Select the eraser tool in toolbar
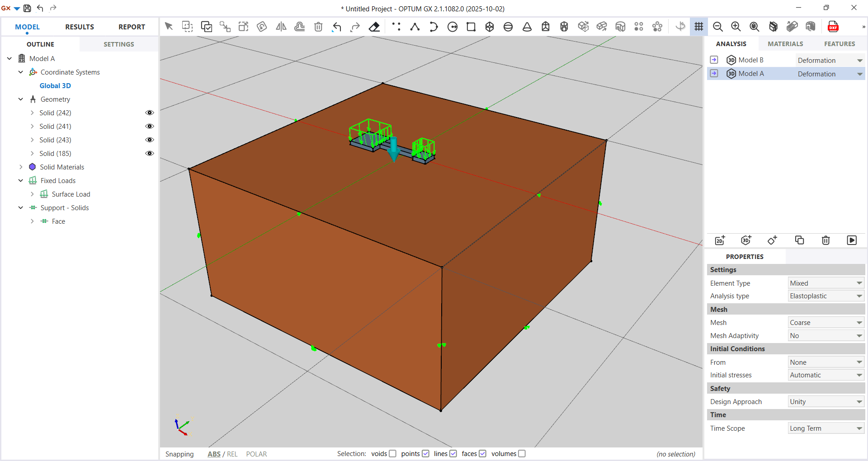Screen dimensions: 868x461 pos(374,27)
